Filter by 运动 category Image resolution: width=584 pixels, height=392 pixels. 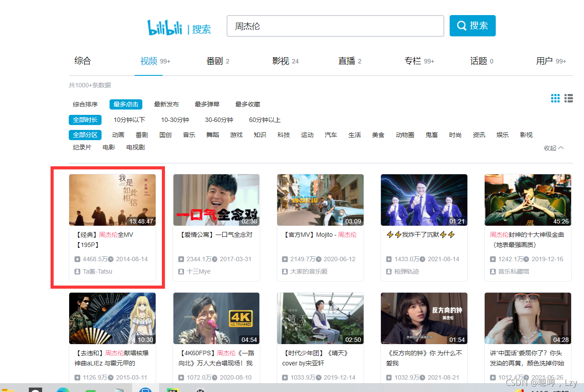point(307,135)
